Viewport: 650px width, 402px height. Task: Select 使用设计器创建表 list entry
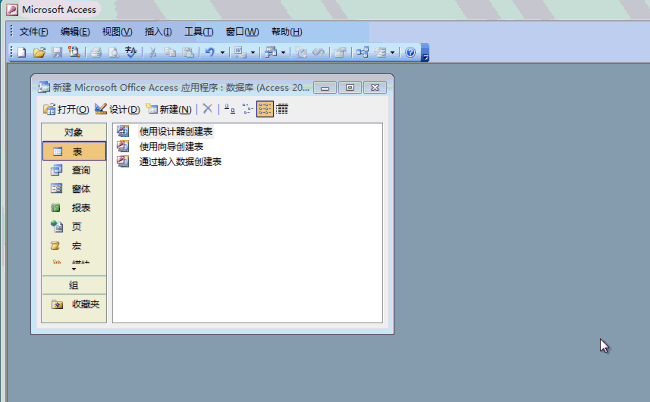pos(176,131)
